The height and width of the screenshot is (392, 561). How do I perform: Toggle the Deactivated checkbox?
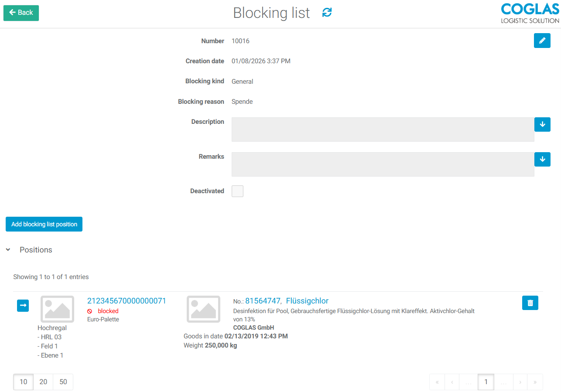(x=237, y=191)
